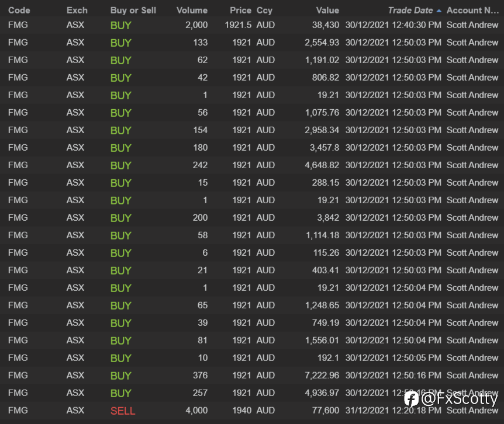Select the 4,648.82 value cell
The image size is (504, 424).
click(322, 165)
